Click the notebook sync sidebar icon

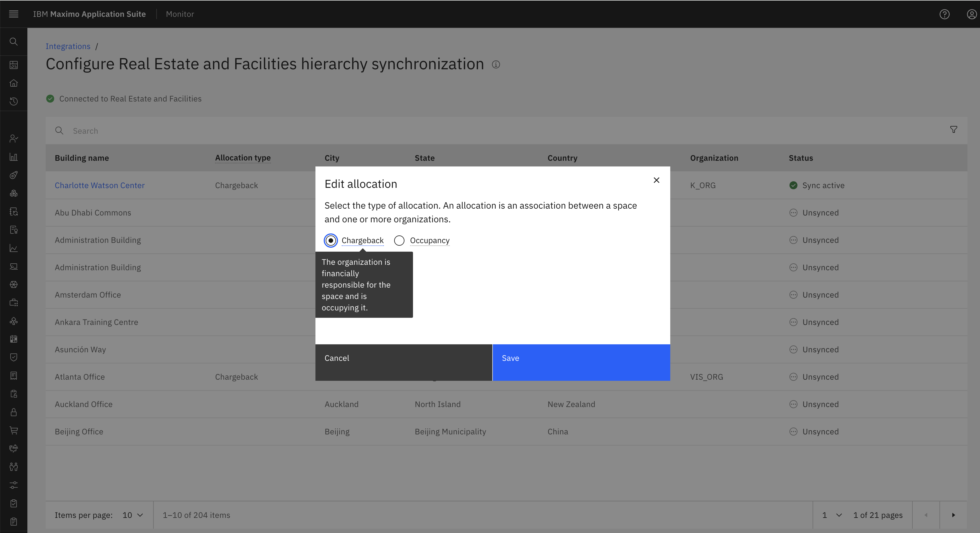point(14,211)
